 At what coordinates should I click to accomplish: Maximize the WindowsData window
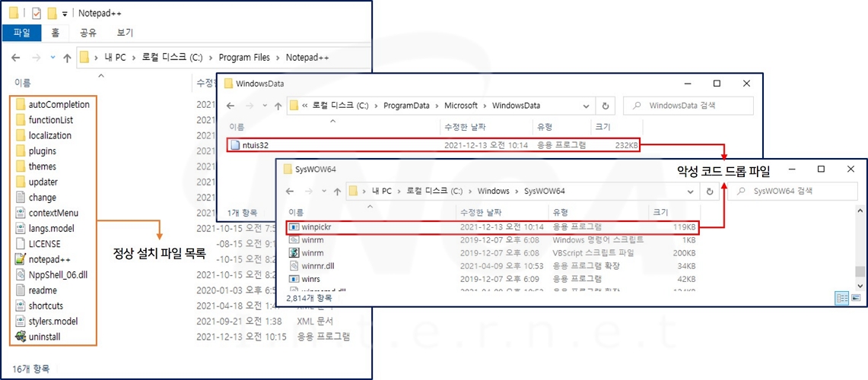click(717, 84)
